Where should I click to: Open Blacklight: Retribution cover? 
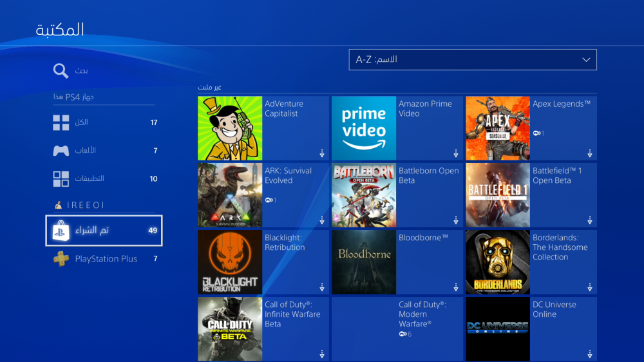click(x=230, y=262)
